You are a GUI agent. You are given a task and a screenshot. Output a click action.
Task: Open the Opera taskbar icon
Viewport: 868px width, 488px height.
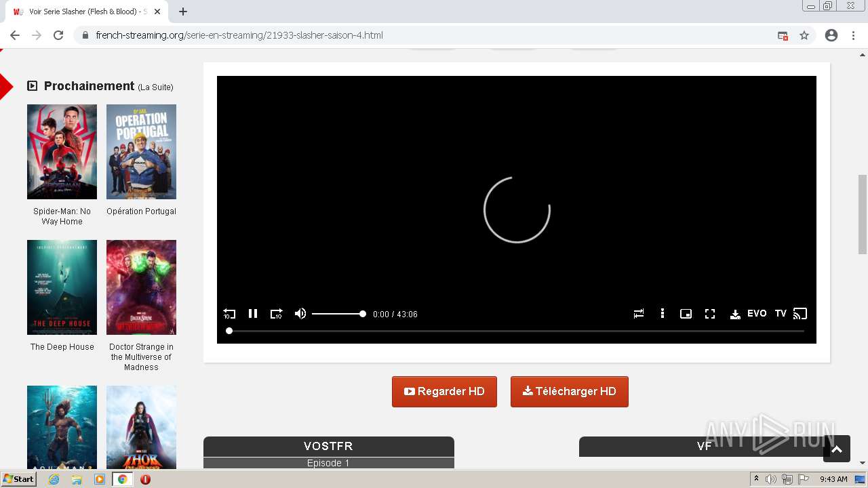point(145,479)
